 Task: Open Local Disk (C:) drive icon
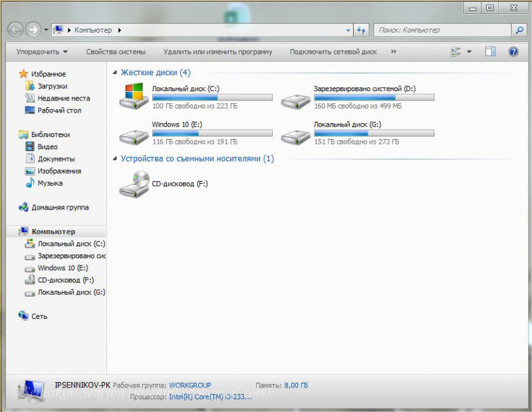point(134,96)
